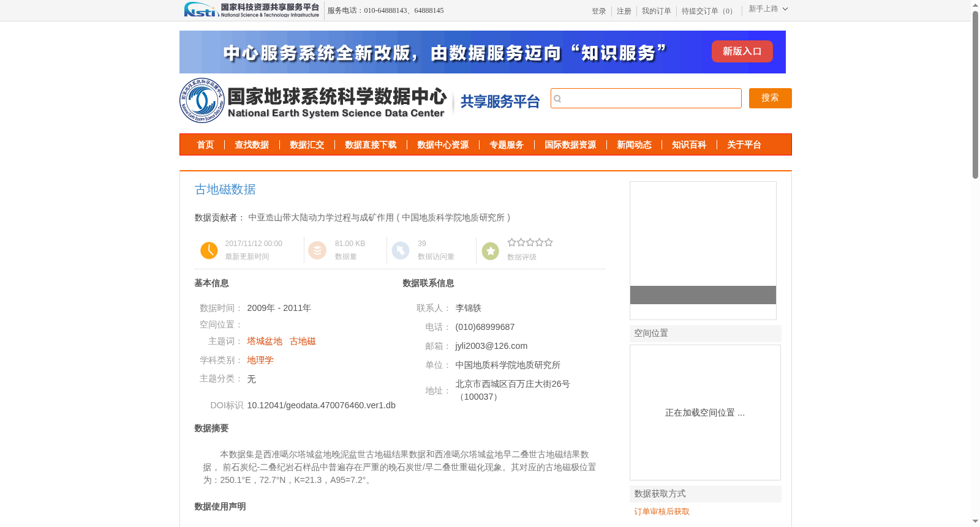Click the 古地磁 keyword link
Screen dimensions: 980x527
point(303,341)
